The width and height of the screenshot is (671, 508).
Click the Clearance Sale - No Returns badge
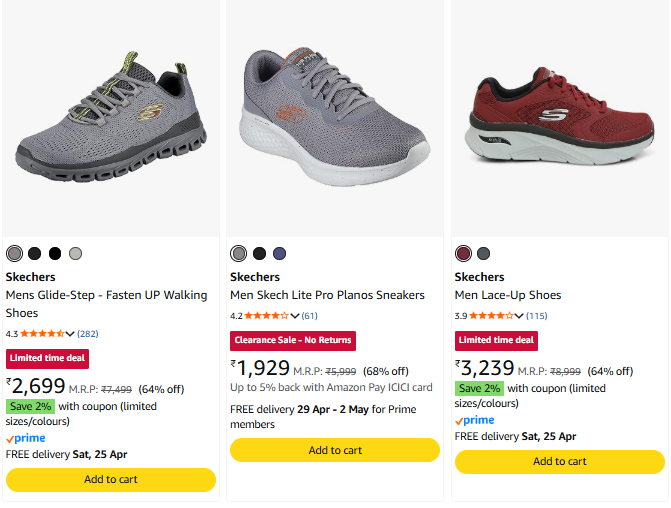click(x=293, y=340)
